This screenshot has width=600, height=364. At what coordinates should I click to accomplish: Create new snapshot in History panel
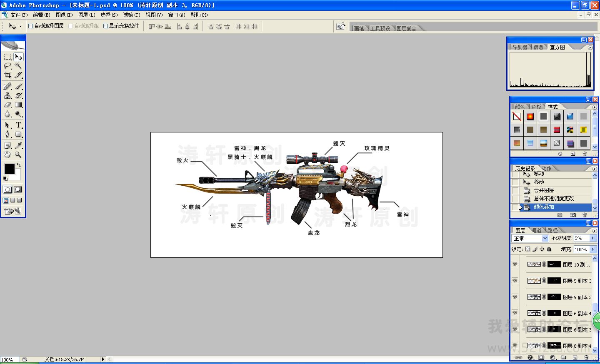coord(573,215)
